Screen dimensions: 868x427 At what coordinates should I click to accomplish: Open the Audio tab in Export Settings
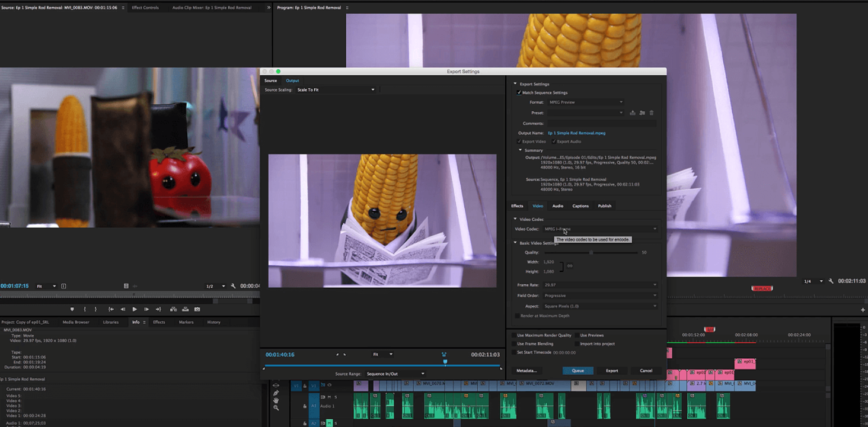(558, 206)
